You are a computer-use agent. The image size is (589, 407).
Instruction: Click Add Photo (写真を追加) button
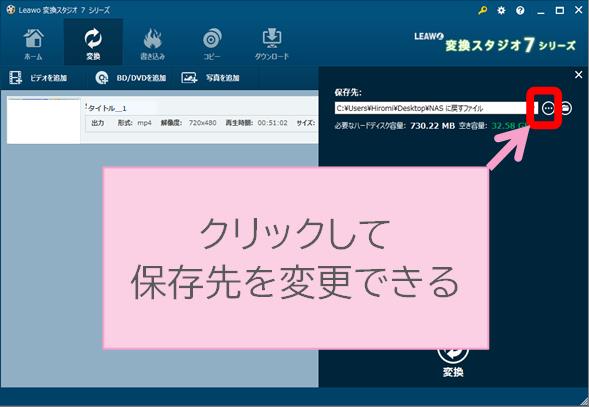click(x=210, y=78)
